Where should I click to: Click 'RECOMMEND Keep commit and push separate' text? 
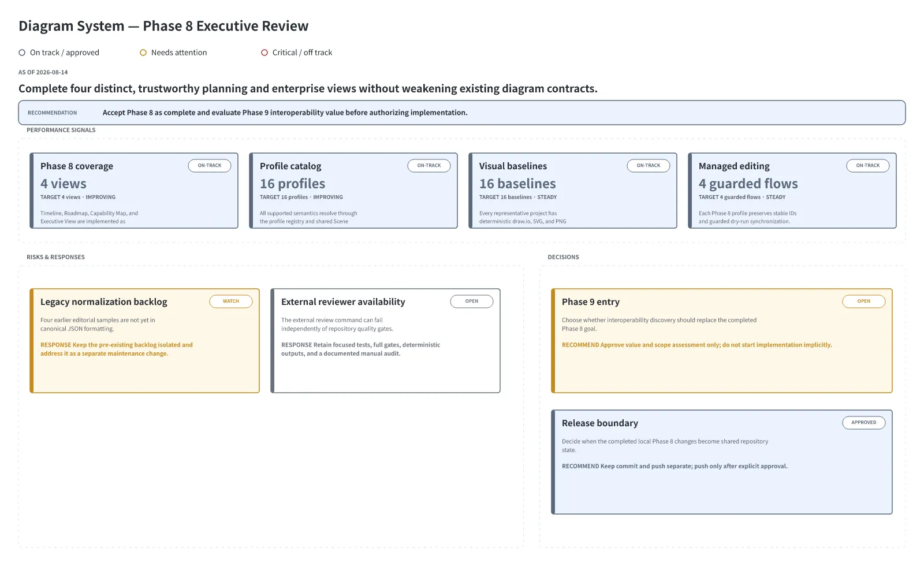point(675,466)
